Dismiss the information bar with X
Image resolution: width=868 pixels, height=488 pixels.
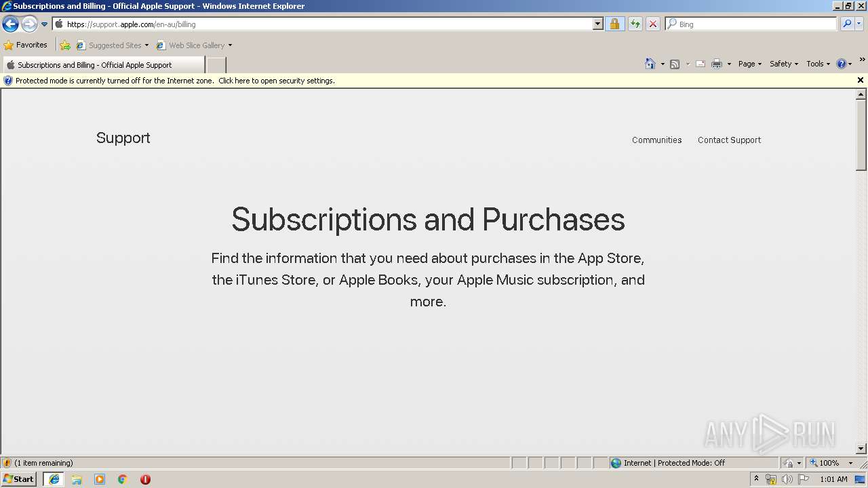(x=861, y=80)
